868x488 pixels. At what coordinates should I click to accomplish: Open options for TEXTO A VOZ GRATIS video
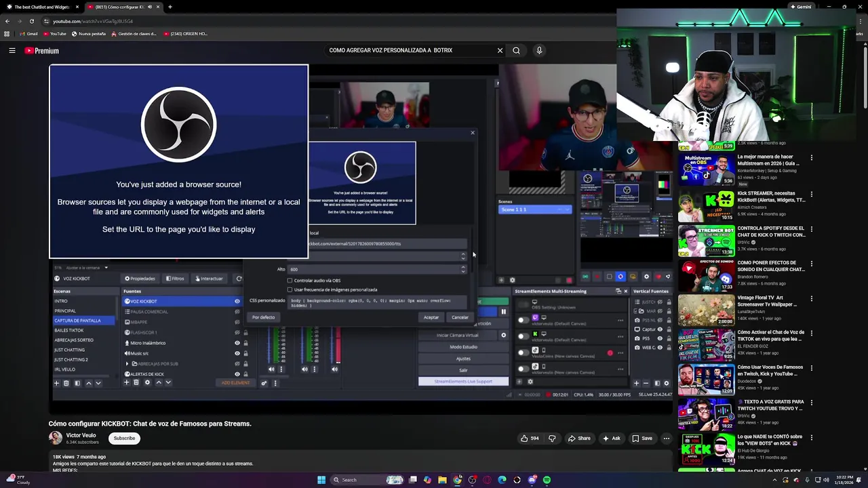pos(811,403)
